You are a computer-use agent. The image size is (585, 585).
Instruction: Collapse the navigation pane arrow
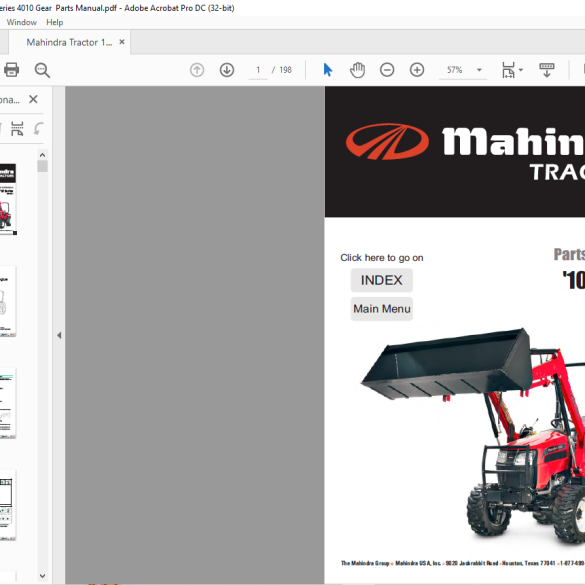59,335
